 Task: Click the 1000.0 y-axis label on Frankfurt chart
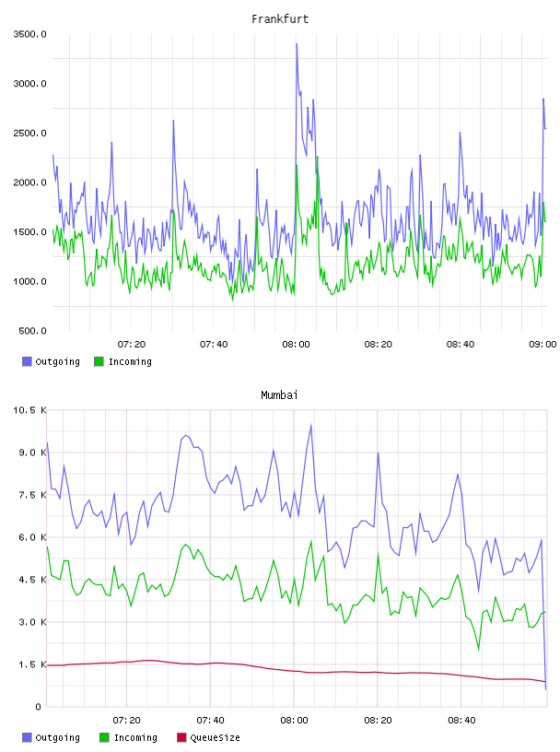(x=29, y=281)
